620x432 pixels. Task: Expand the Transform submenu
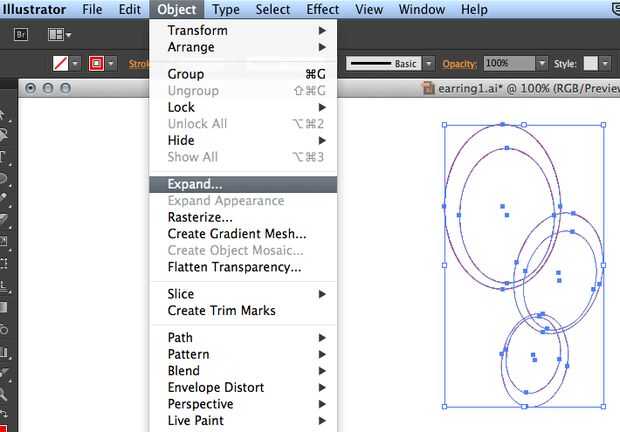coord(243,30)
